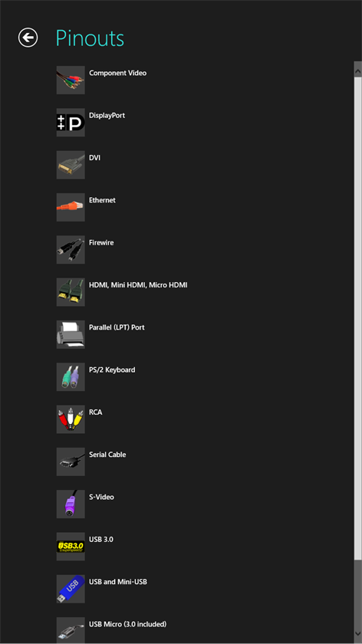
Task: Select the DisplayPort logo icon
Action: coord(71,123)
